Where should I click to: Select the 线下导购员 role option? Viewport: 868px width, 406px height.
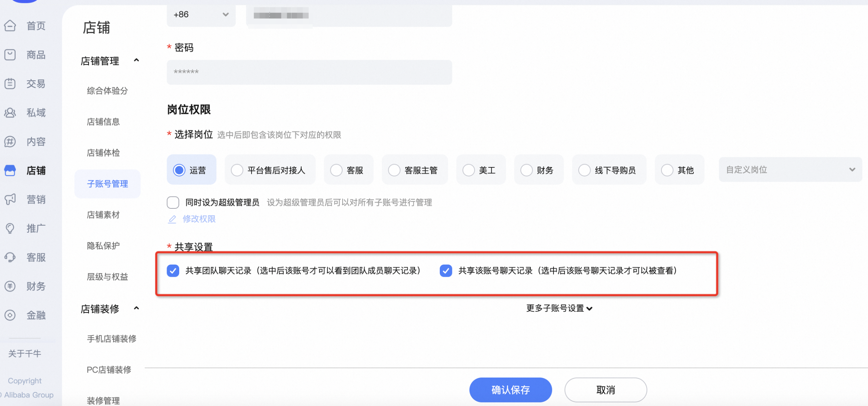609,170
